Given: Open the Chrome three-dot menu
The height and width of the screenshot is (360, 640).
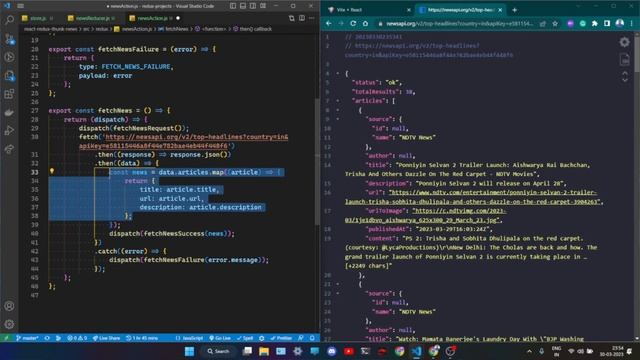Looking at the screenshot, I should coord(632,24).
